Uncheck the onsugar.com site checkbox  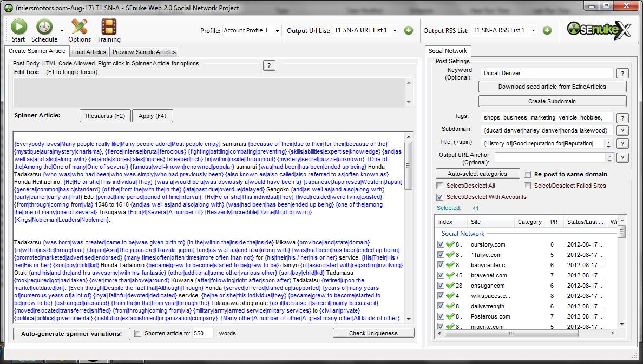(x=441, y=285)
